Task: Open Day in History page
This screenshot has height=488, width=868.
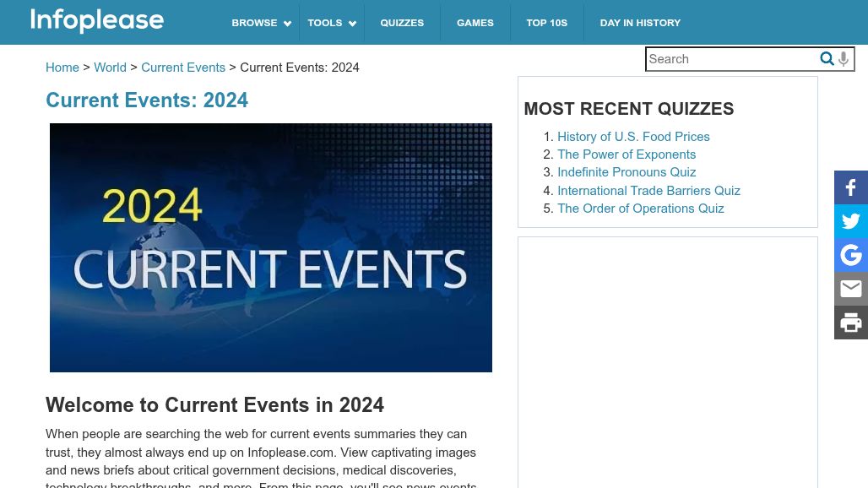Action: pyautogui.click(x=640, y=23)
